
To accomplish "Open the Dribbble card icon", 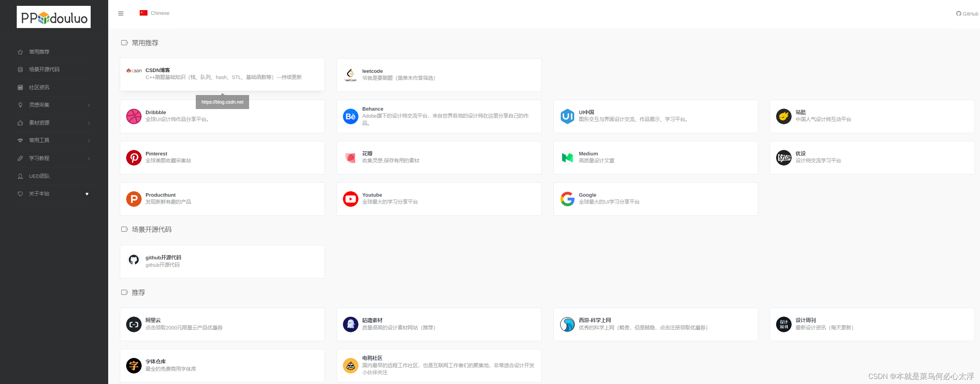I will 134,116.
